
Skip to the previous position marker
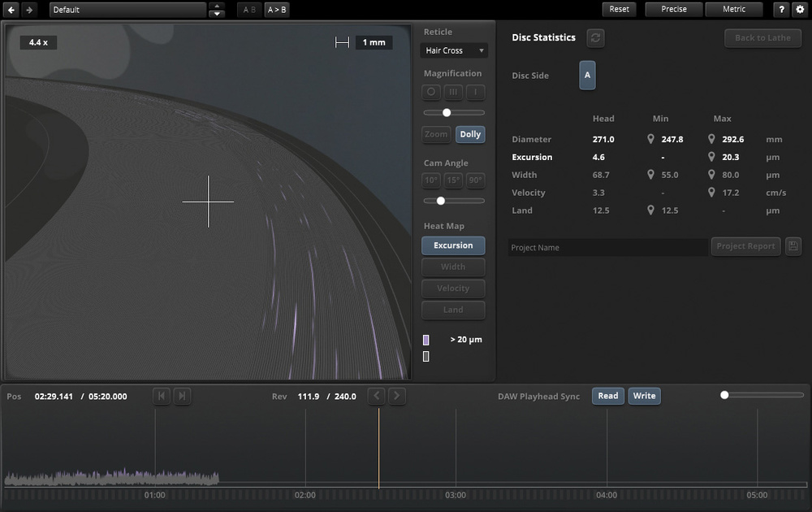point(162,396)
